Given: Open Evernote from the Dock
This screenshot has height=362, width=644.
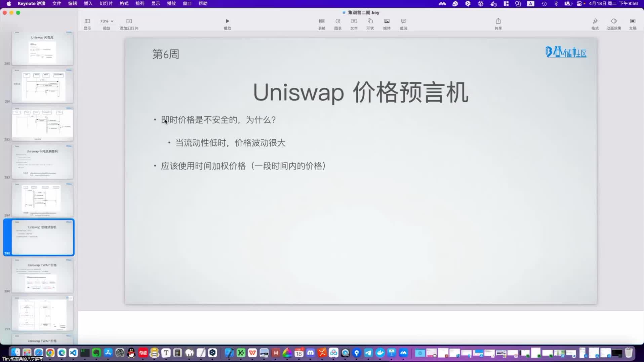Looking at the screenshot, I should point(96,353).
